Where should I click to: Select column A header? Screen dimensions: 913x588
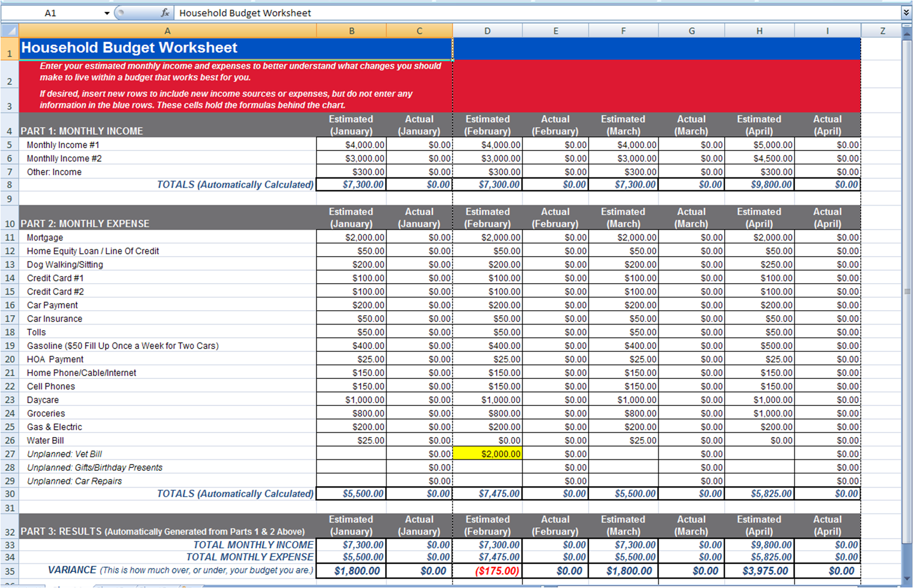(x=167, y=30)
